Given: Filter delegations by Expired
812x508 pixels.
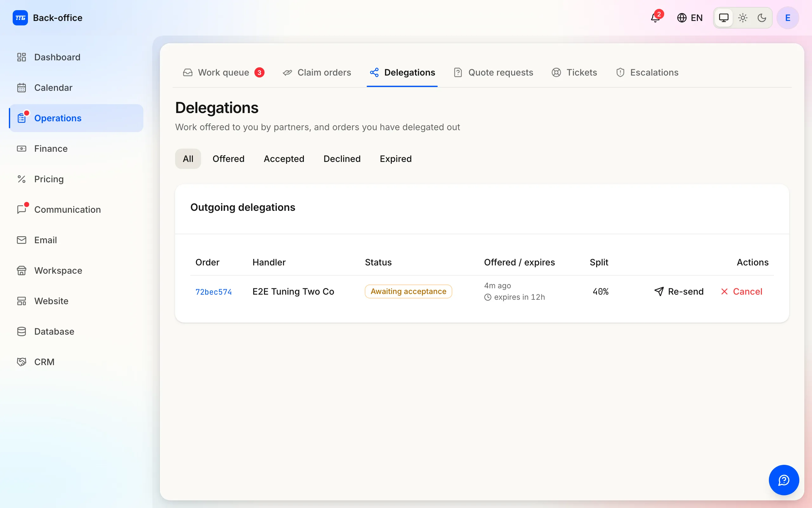Looking at the screenshot, I should point(396,158).
